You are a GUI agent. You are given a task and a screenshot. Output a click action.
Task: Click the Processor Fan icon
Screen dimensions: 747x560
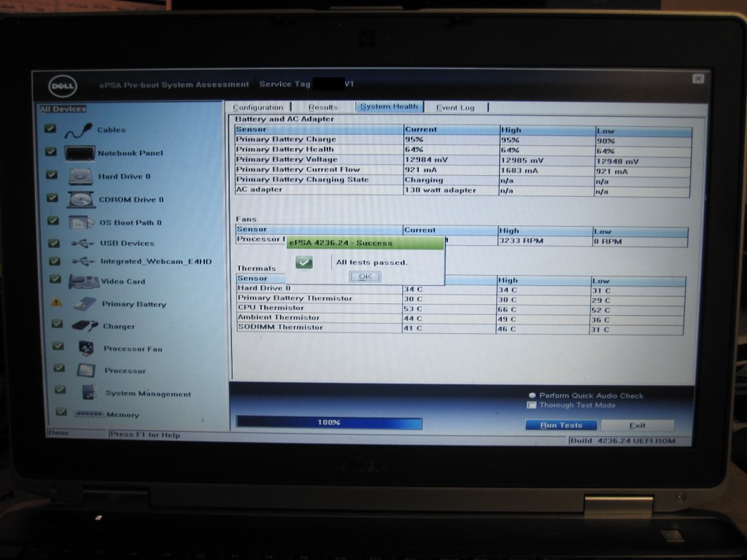(x=87, y=349)
